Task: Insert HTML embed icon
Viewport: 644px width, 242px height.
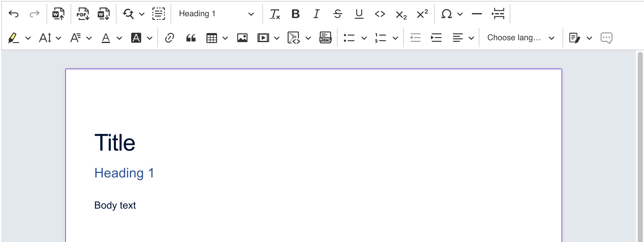Action: [x=325, y=38]
